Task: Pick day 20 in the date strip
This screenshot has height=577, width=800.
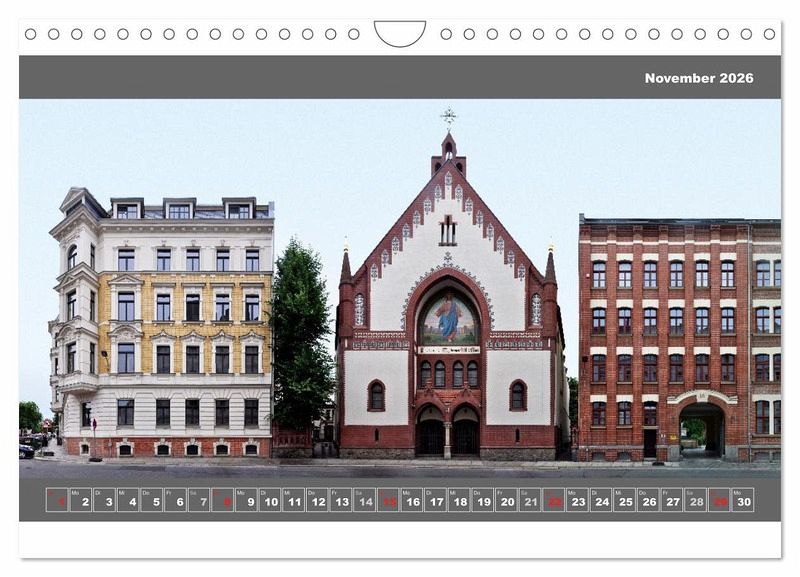Action: (506, 500)
